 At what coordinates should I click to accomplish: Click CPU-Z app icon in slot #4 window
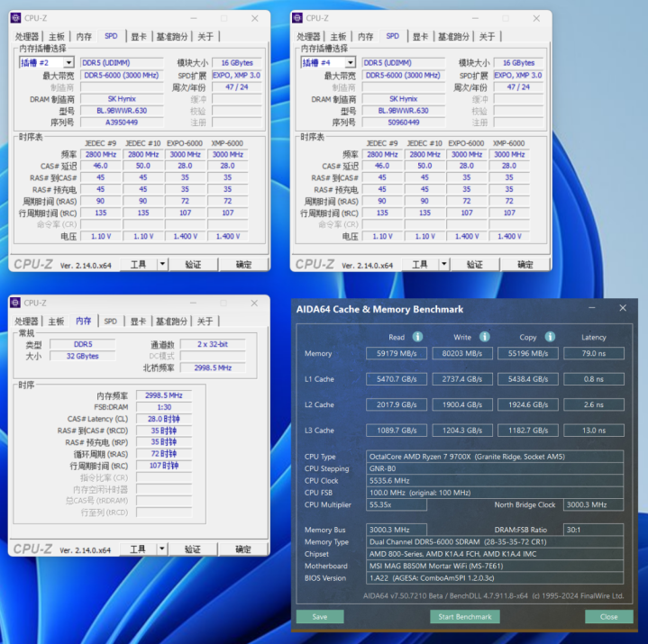[x=297, y=18]
